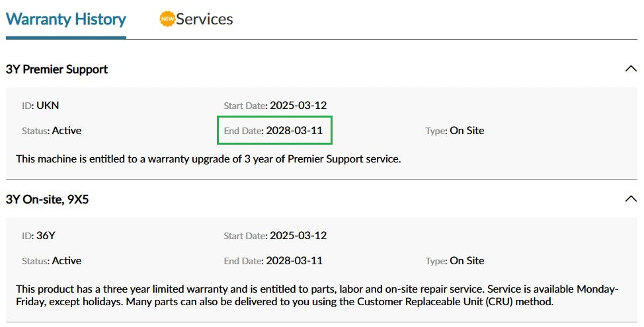This screenshot has height=327, width=644.
Task: Click the orange NEW badge icon
Action: (167, 19)
